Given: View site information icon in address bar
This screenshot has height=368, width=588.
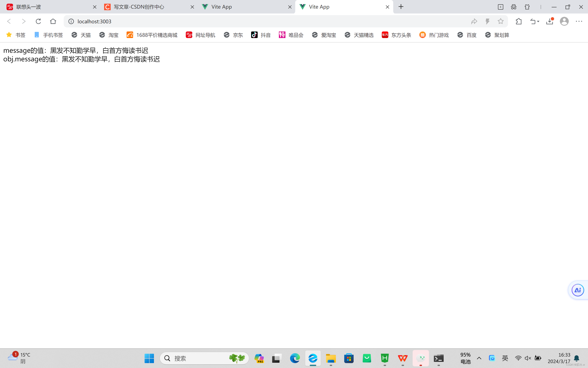Looking at the screenshot, I should 71,21.
